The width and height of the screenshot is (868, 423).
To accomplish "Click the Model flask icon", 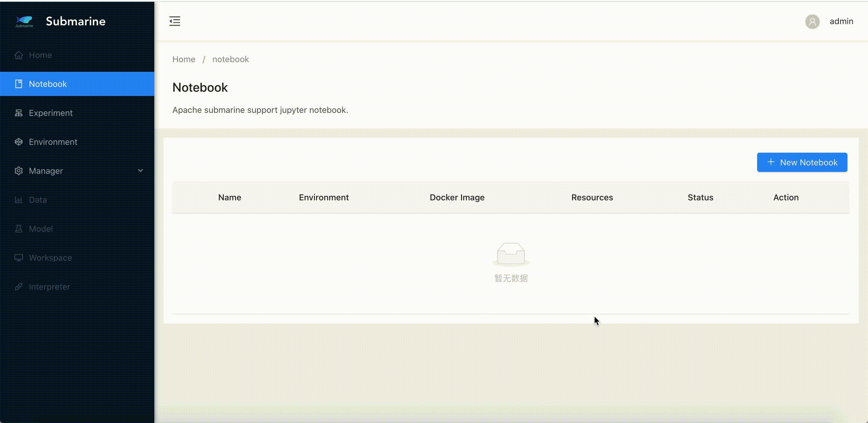I will coord(18,229).
